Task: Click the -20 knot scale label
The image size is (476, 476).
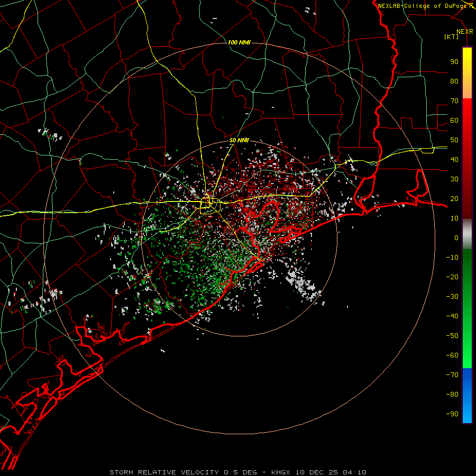Action: point(452,277)
